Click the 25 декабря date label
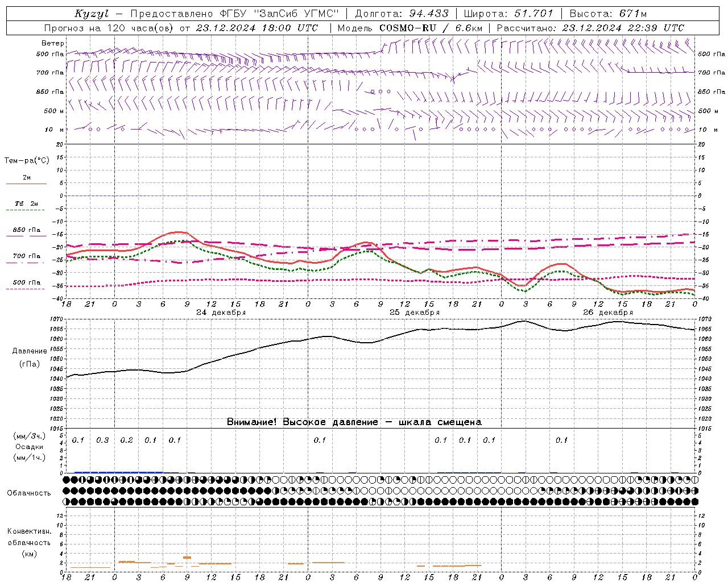728x582 pixels. point(415,313)
